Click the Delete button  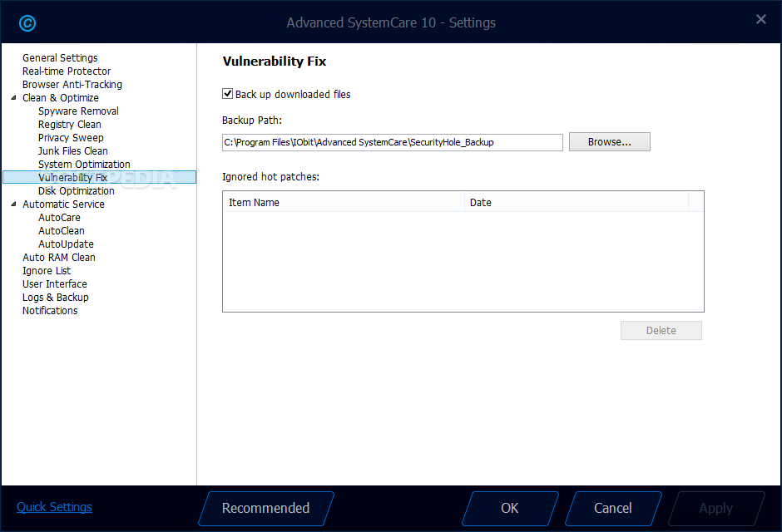point(661,330)
